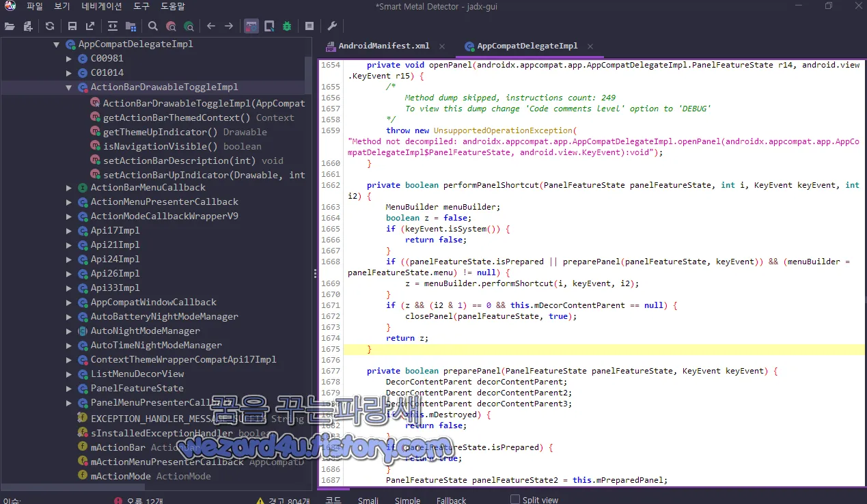Switch to the AndroidManifest.xml tab

point(385,46)
